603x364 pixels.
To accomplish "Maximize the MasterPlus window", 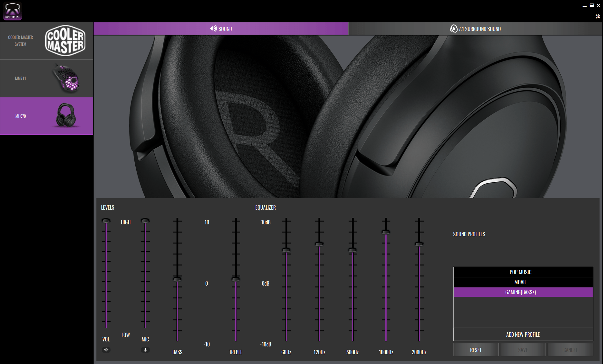I will [592, 5].
